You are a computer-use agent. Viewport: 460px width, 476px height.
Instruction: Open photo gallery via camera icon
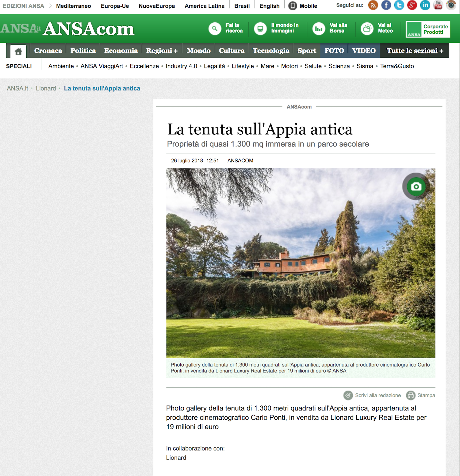pos(416,186)
